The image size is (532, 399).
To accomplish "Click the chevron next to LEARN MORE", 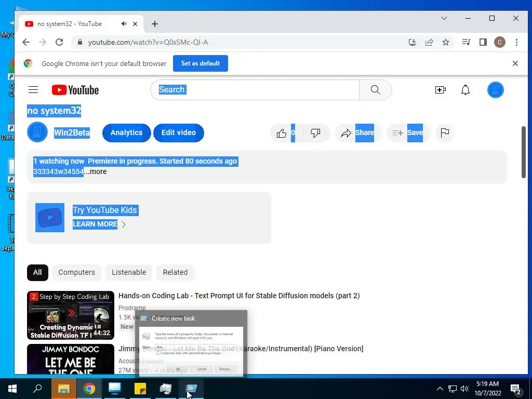I will 124,224.
